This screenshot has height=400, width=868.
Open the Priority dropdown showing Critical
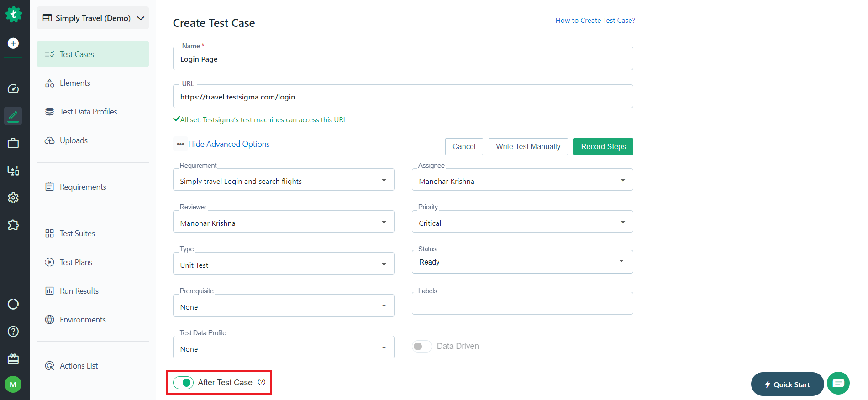pyautogui.click(x=522, y=222)
